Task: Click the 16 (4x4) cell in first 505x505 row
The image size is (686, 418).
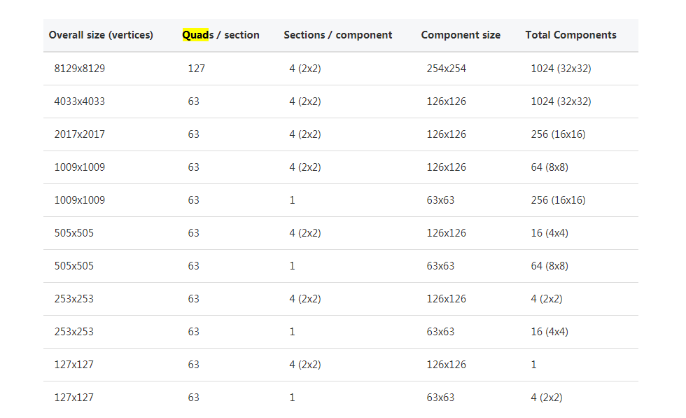Action: pos(550,233)
